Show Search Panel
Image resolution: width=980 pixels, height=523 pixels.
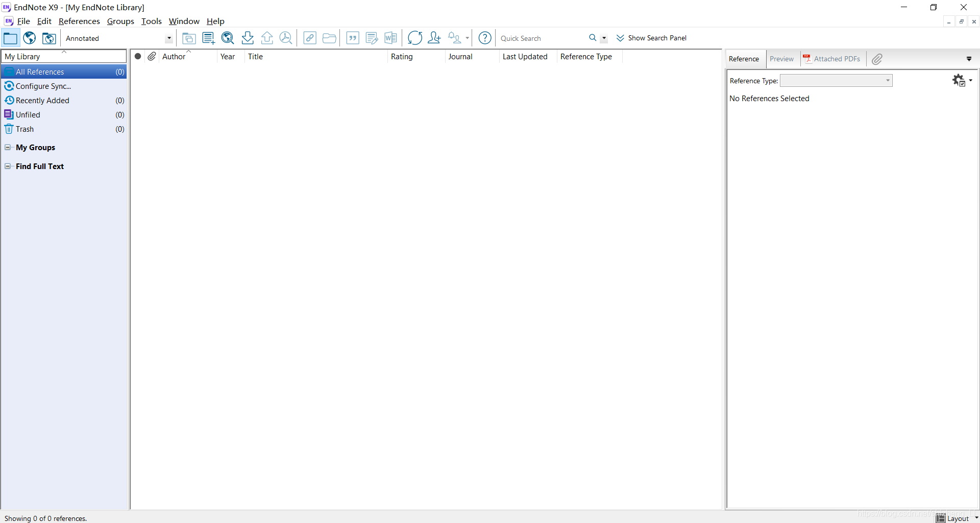point(651,38)
